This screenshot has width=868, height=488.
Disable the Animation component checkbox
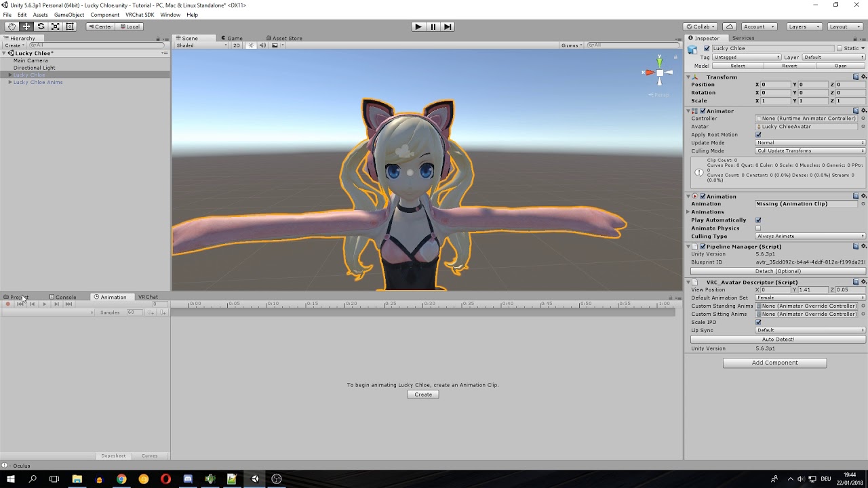coord(703,197)
